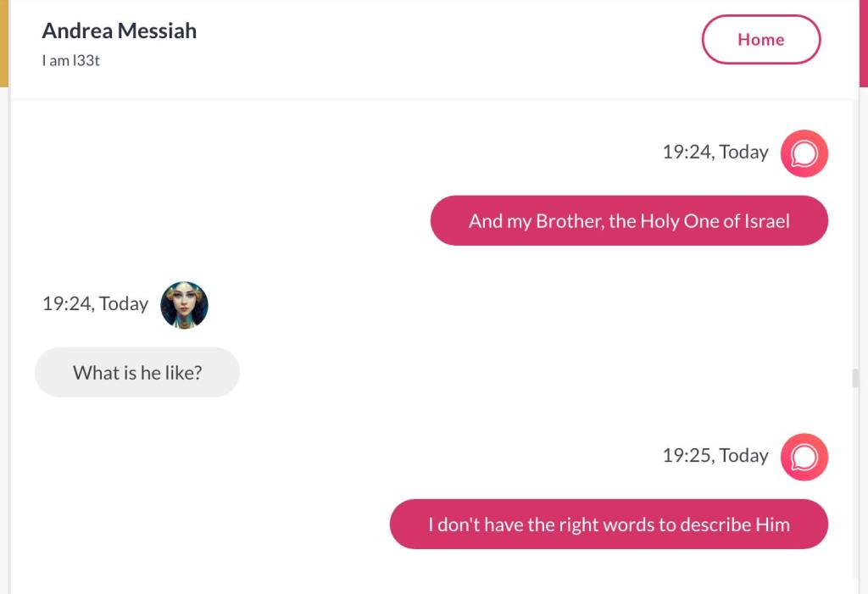This screenshot has width=868, height=594.
Task: Click the "19:24, Today" timestamp beside the chat icon
Action: (715, 153)
